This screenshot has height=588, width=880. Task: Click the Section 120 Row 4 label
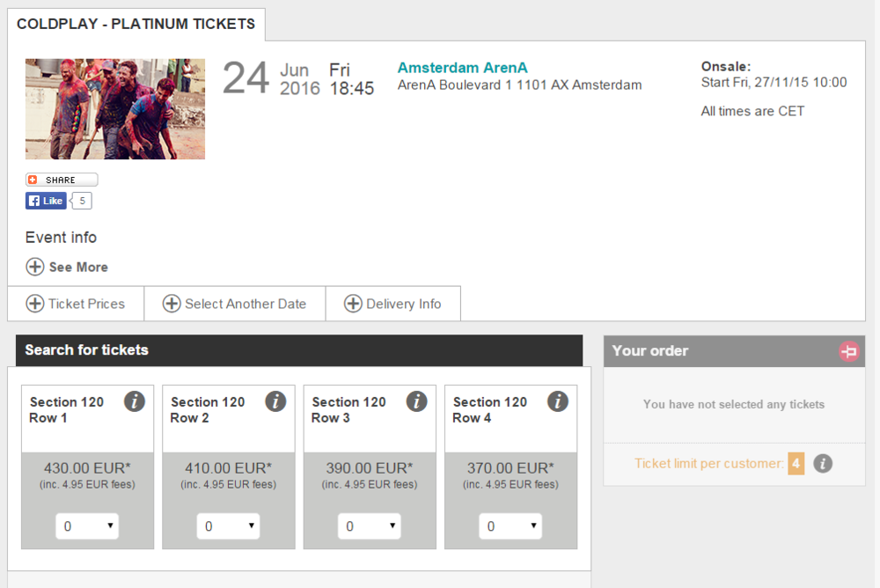pos(490,410)
